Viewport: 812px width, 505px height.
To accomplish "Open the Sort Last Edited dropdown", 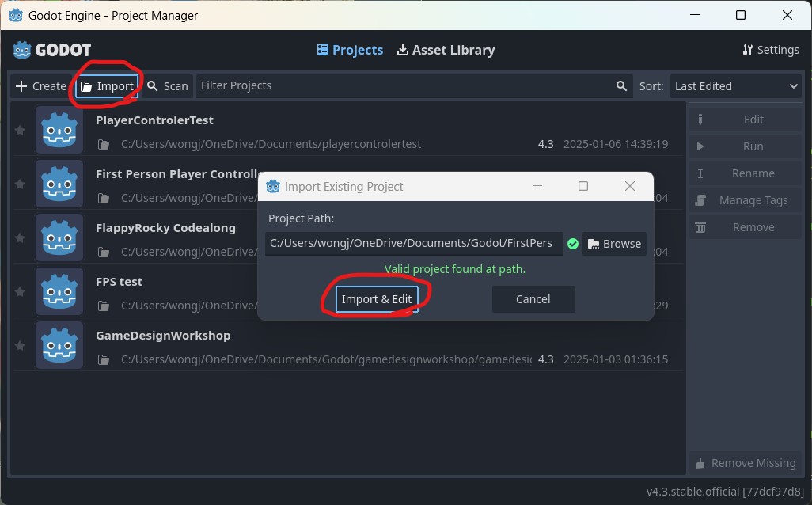I will point(735,85).
